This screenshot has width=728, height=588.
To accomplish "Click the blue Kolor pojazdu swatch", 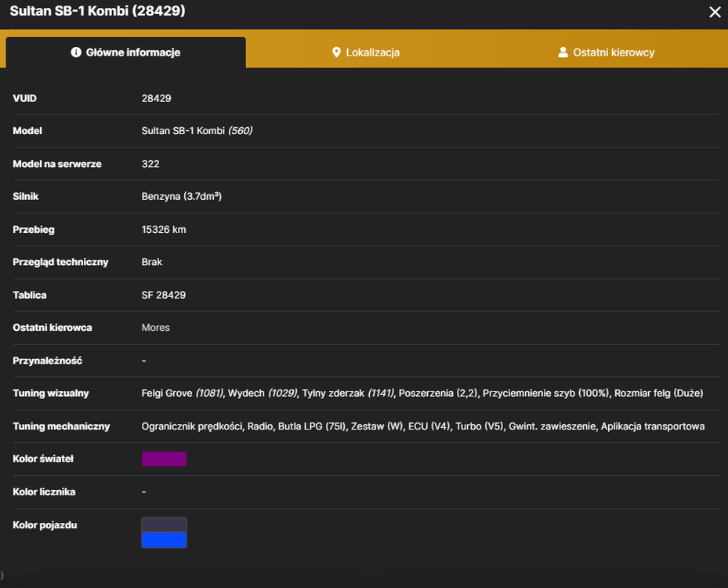I will click(164, 540).
